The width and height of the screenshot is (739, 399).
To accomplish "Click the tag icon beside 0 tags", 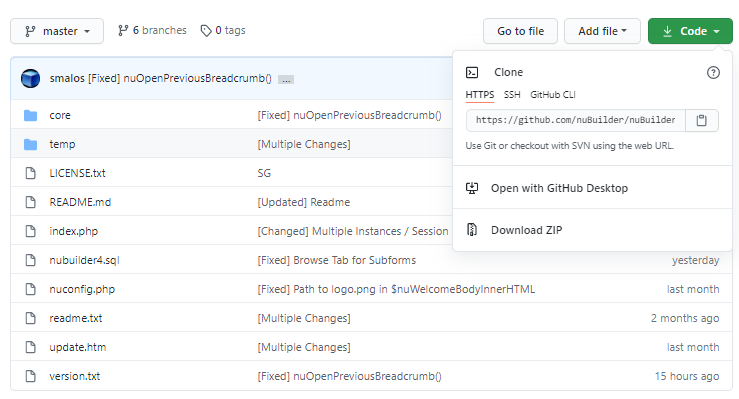I will pos(206,31).
